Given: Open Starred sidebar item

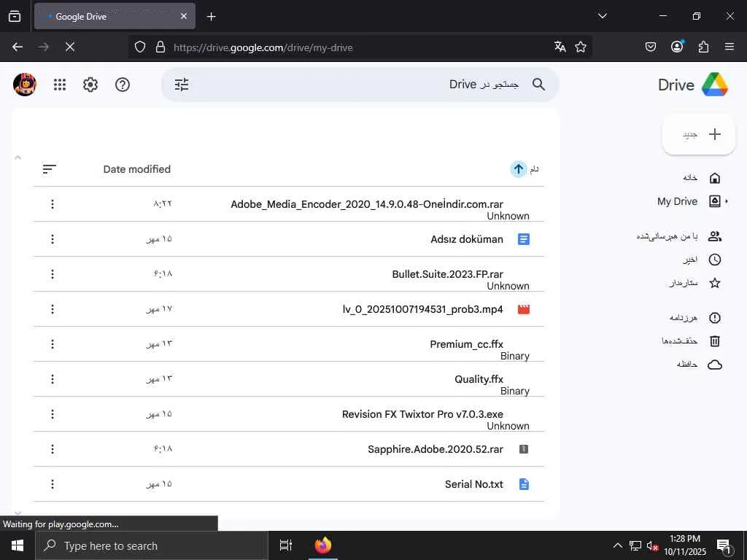Looking at the screenshot, I should [x=694, y=283].
